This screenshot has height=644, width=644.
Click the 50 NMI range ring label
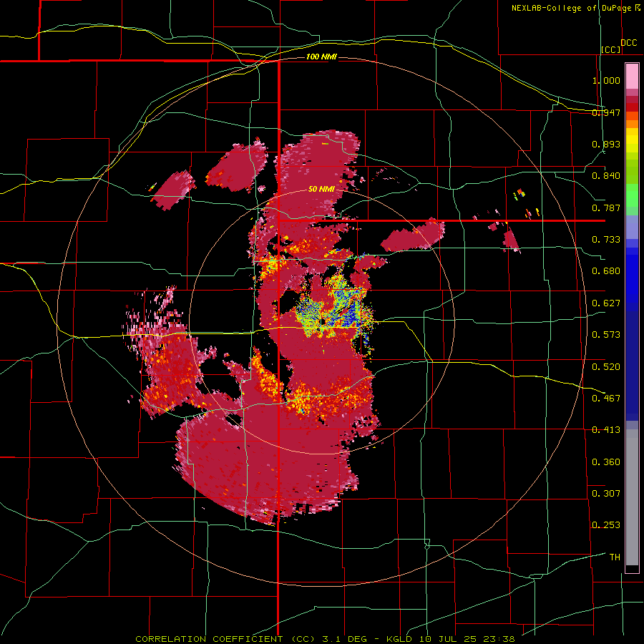click(321, 189)
